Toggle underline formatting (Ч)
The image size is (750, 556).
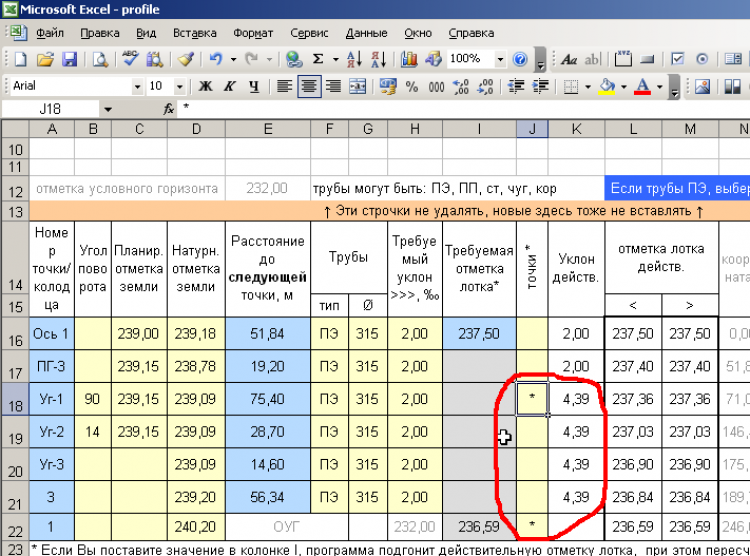click(x=254, y=86)
